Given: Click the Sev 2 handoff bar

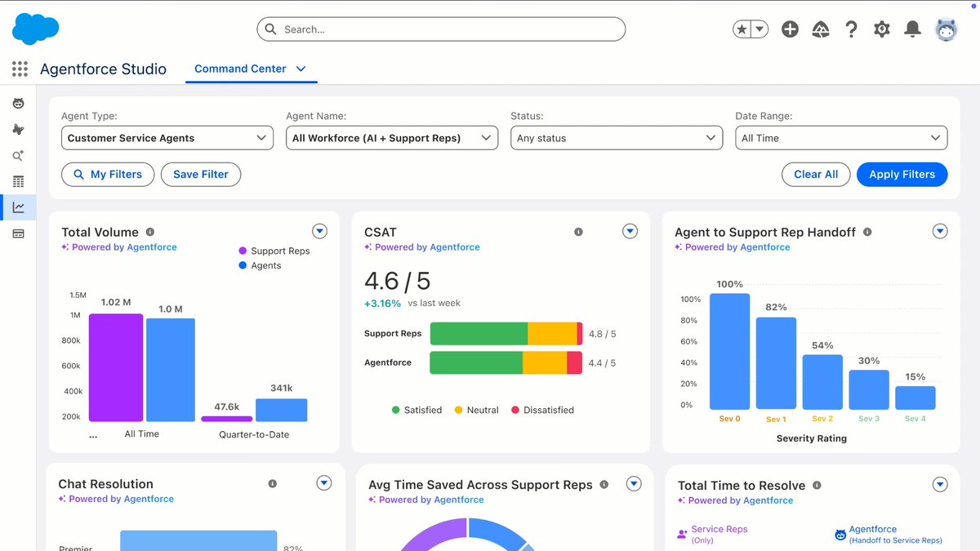Looking at the screenshot, I should [822, 381].
